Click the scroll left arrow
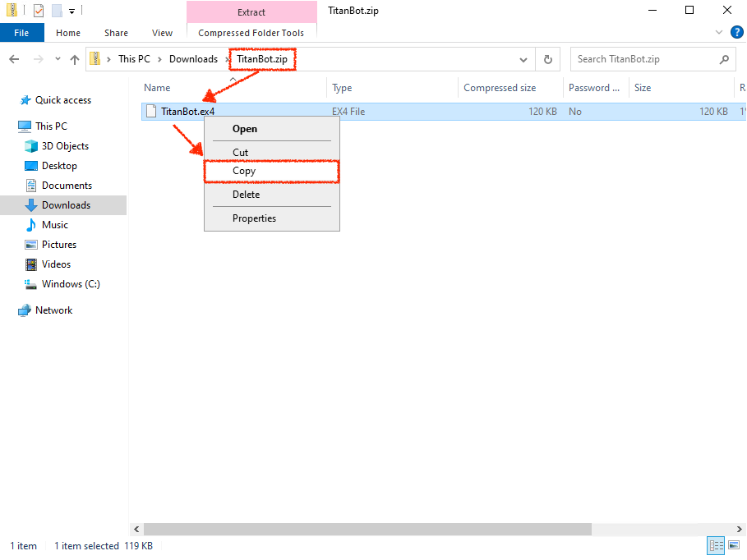 (136, 529)
